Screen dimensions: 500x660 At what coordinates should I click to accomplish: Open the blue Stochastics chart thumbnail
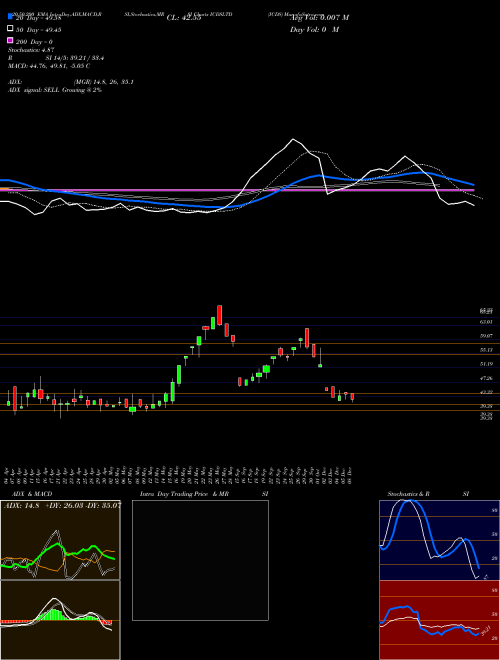point(439,540)
